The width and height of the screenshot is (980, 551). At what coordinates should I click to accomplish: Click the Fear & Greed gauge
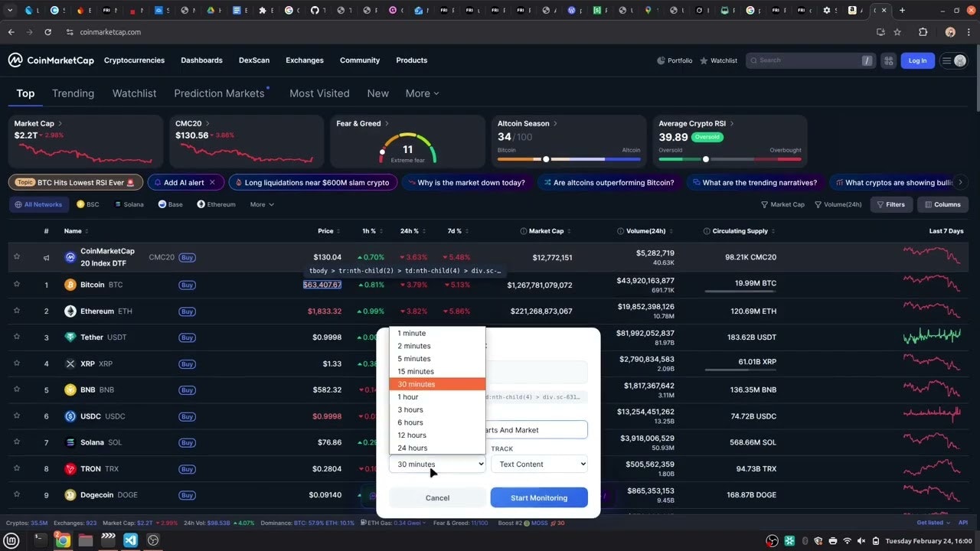[407, 148]
